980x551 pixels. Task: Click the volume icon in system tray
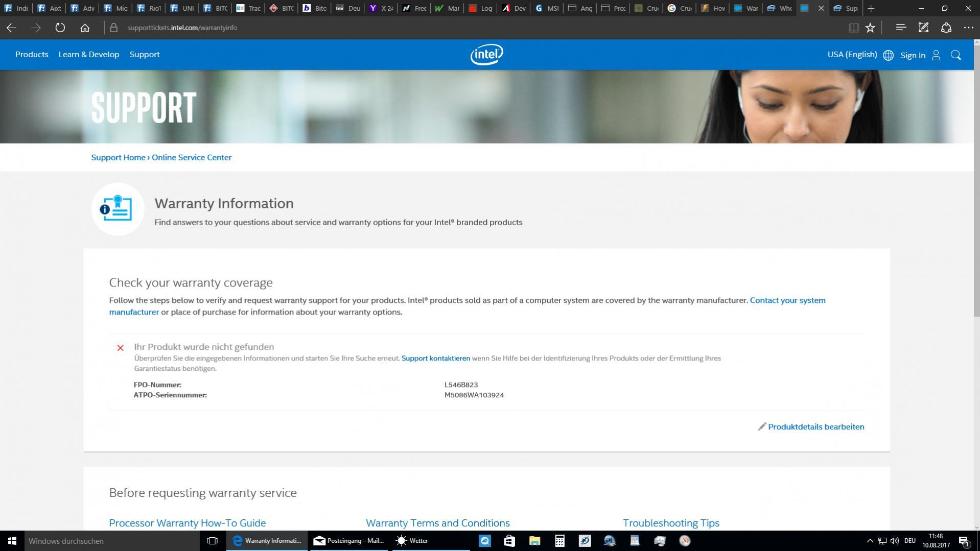pyautogui.click(x=894, y=541)
